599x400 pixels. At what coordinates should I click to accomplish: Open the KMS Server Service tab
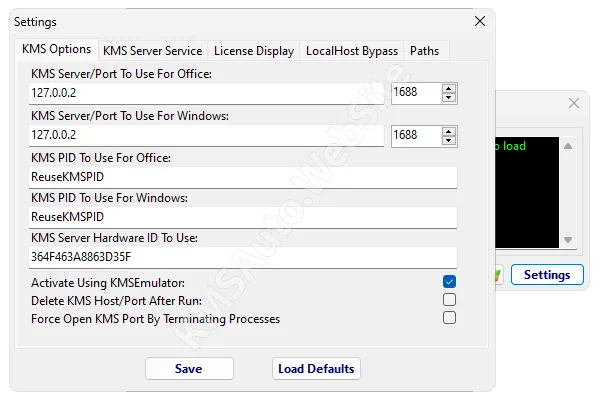[153, 51]
